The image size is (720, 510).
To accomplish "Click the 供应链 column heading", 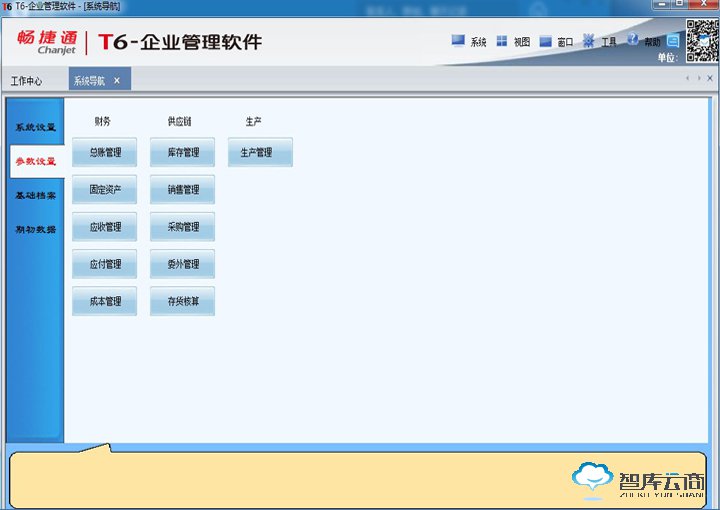I will click(179, 121).
